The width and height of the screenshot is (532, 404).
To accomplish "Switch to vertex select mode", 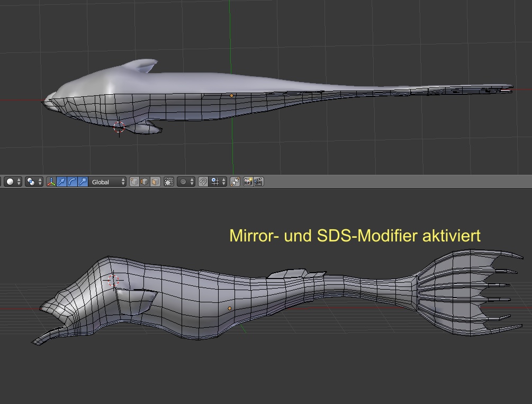I will (x=134, y=182).
